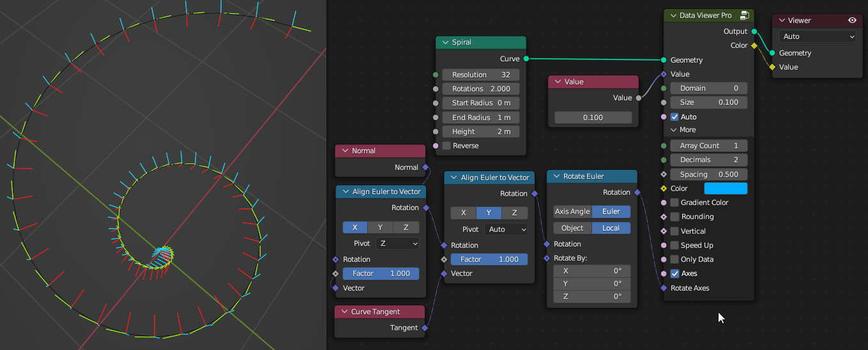Viewport: 868px width, 350px height.
Task: Click the Rotate By Z 0° field
Action: 592,296
